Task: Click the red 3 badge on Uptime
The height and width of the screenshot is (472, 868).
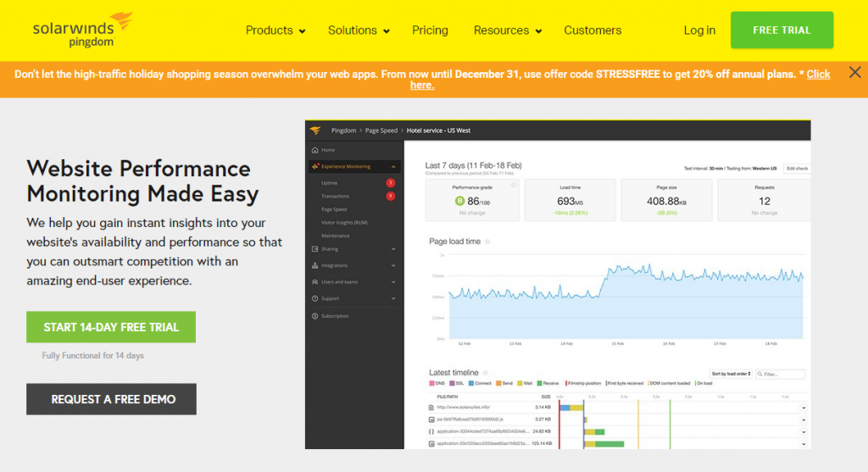Action: [390, 182]
